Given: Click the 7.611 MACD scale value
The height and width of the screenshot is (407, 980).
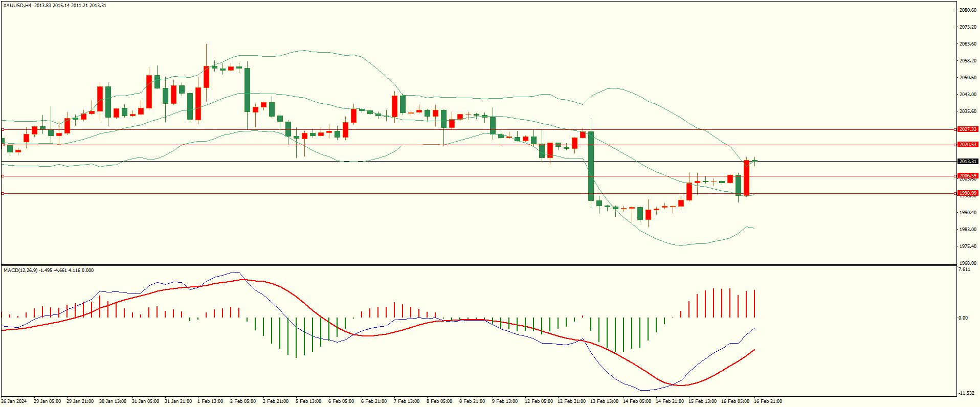Looking at the screenshot, I should [x=965, y=269].
